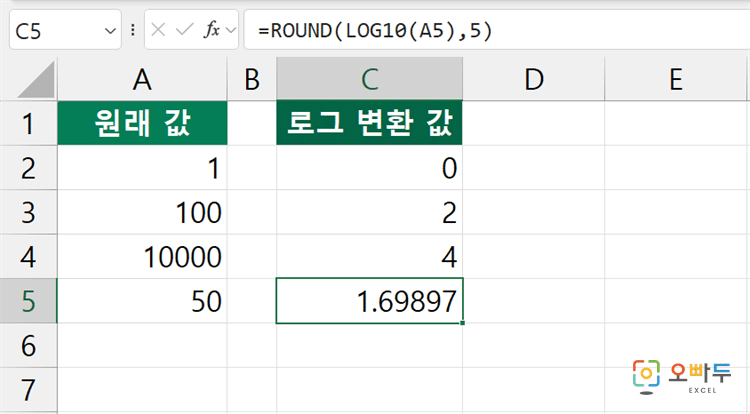Select row 3 header
The height and width of the screenshot is (414, 750).
pyautogui.click(x=28, y=212)
